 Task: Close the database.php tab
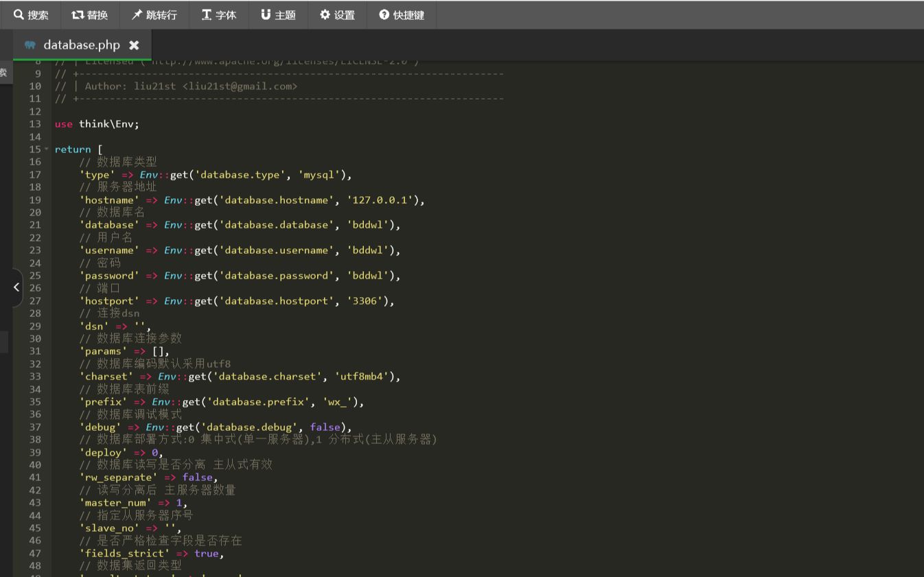(x=134, y=45)
